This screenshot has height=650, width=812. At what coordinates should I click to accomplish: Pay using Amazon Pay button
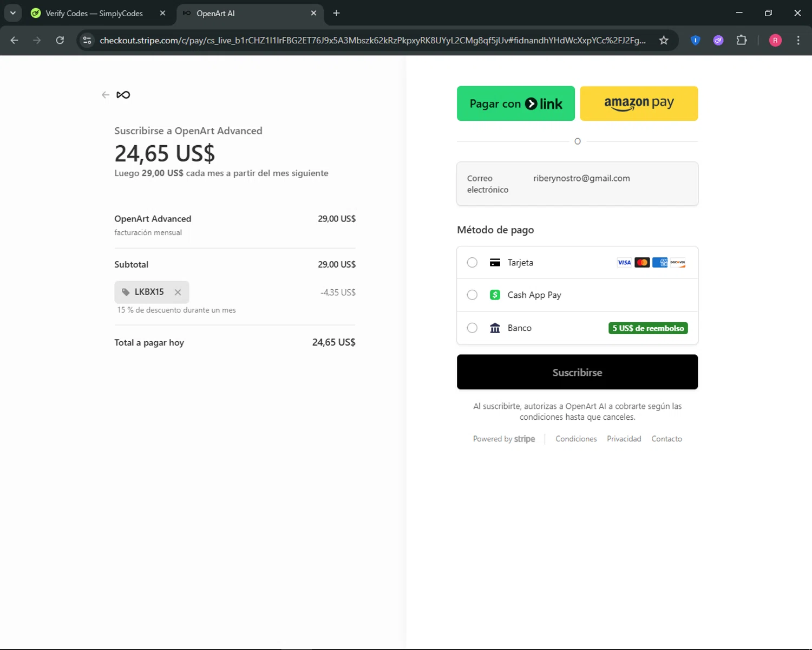point(639,103)
